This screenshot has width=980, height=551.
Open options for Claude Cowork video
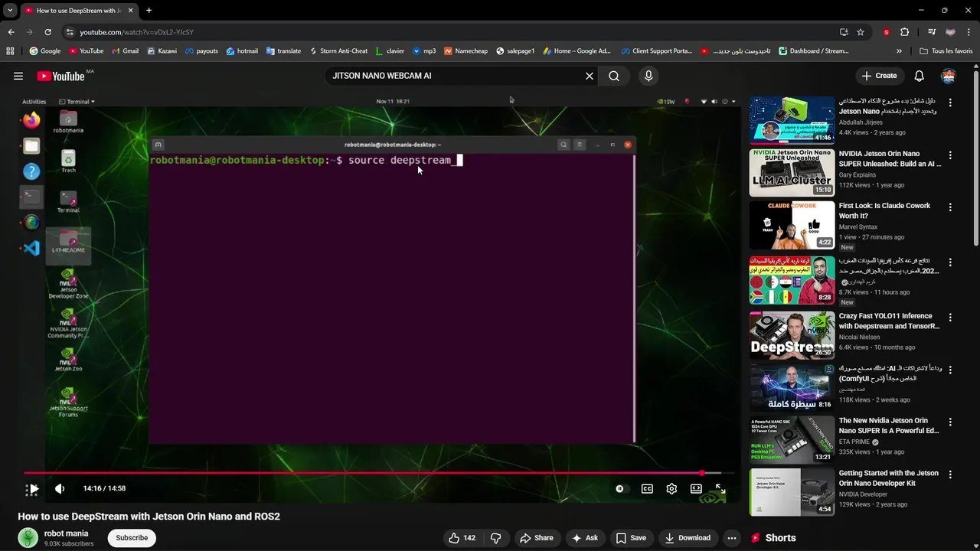tap(950, 207)
